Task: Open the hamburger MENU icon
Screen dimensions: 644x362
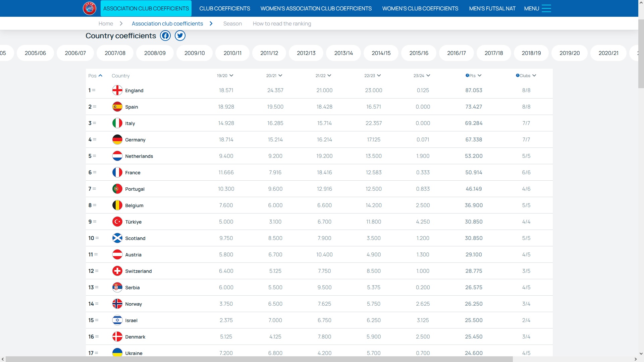Action: 546,8
